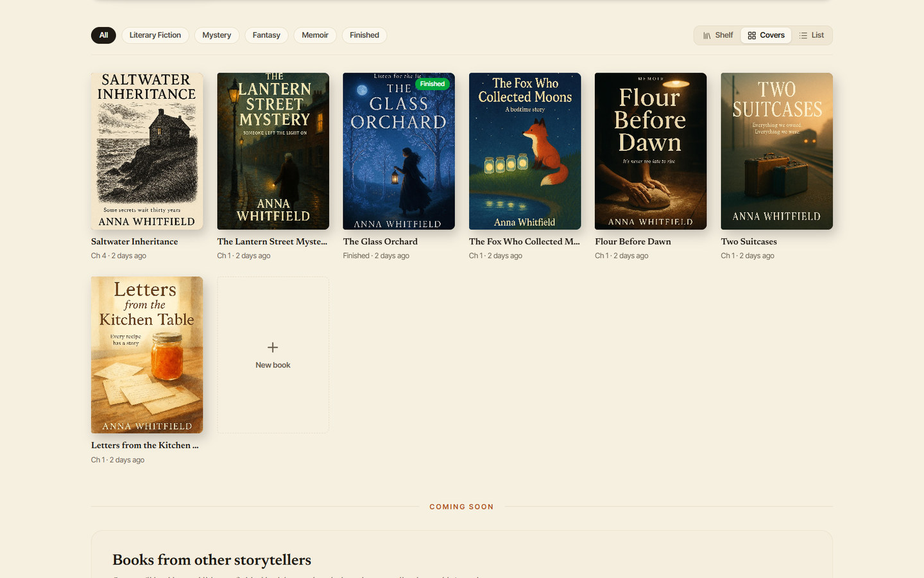Show only Finished books
This screenshot has width=924, height=578.
[x=364, y=35]
